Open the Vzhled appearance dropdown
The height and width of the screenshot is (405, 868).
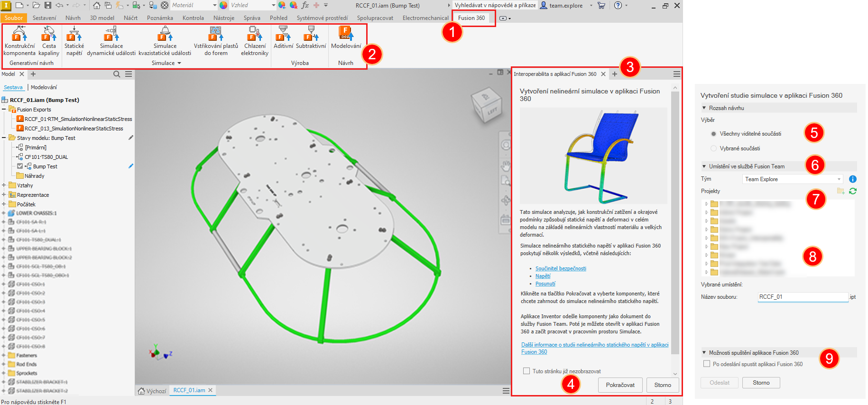pyautogui.click(x=252, y=5)
